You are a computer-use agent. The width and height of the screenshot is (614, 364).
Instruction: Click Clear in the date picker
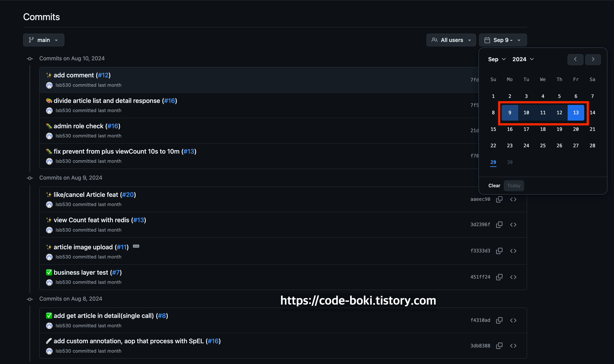click(x=494, y=186)
